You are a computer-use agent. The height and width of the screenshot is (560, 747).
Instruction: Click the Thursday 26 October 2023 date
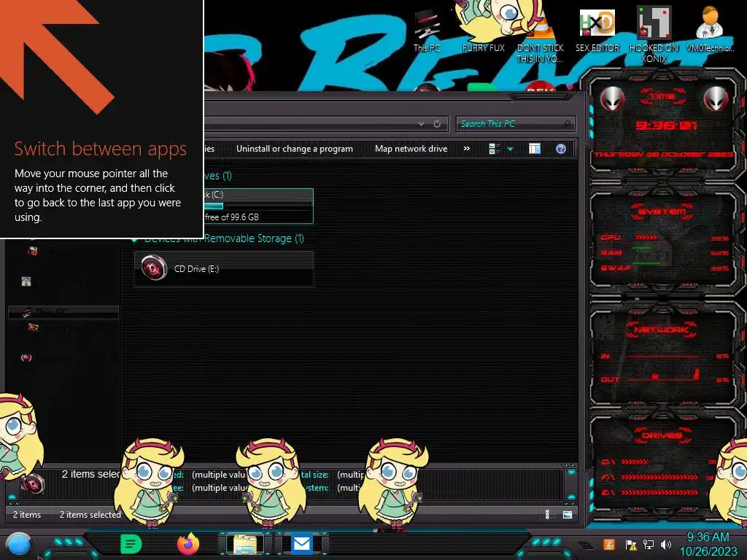[664, 155]
